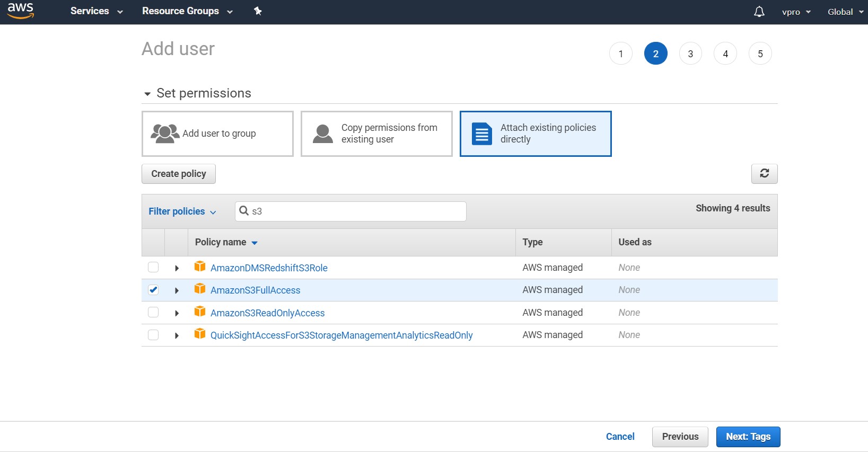Screen dimensions: 868x452
Task: Select the AmazonDMSRedshiftS3Role checkbox
Action: point(153,267)
